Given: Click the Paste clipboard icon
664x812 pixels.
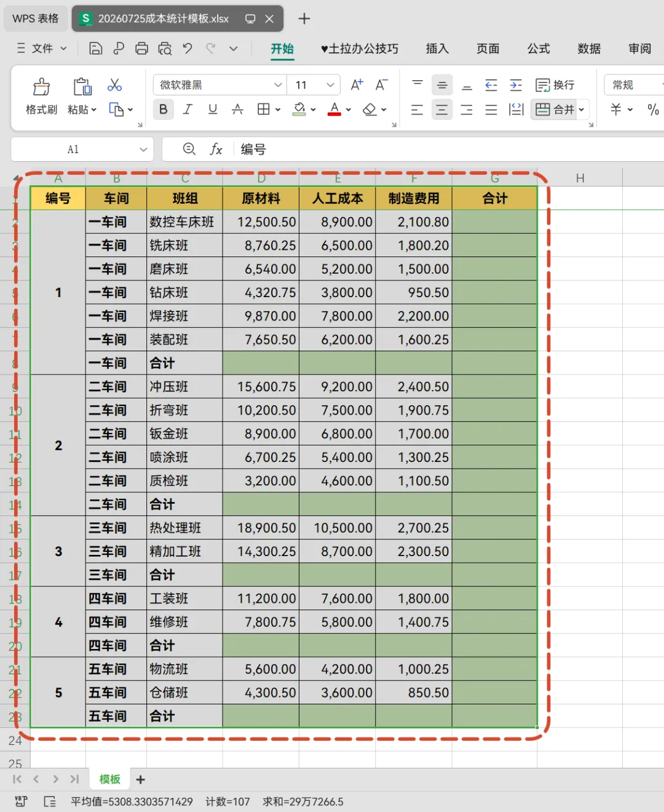Looking at the screenshot, I should pos(82,87).
